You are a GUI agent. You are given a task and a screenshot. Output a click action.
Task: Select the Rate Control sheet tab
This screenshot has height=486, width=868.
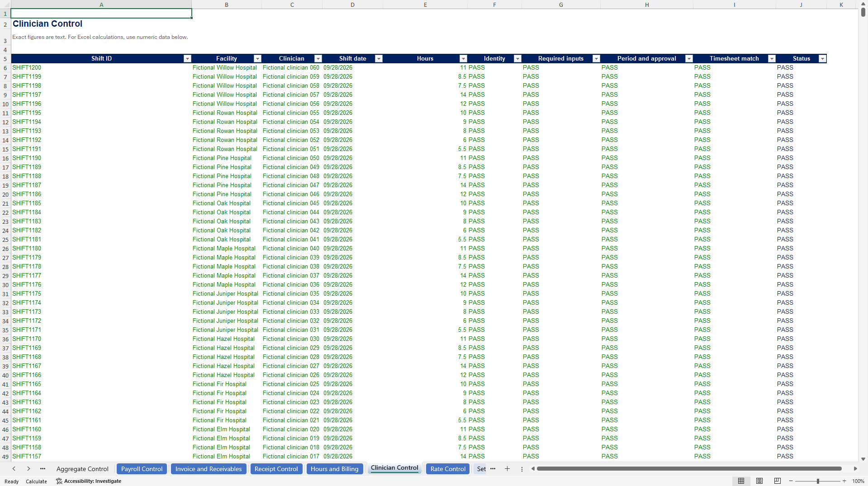coord(448,469)
